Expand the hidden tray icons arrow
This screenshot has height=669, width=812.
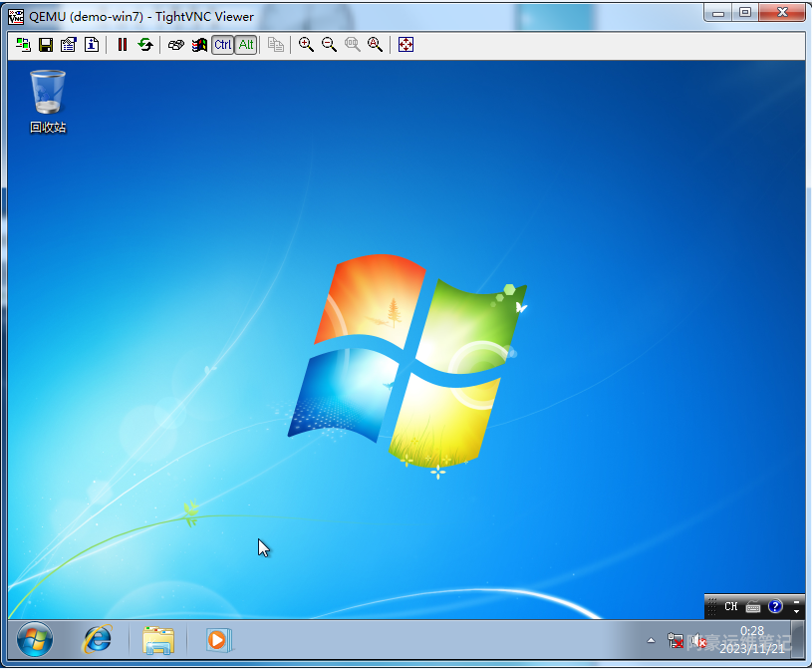(x=652, y=640)
